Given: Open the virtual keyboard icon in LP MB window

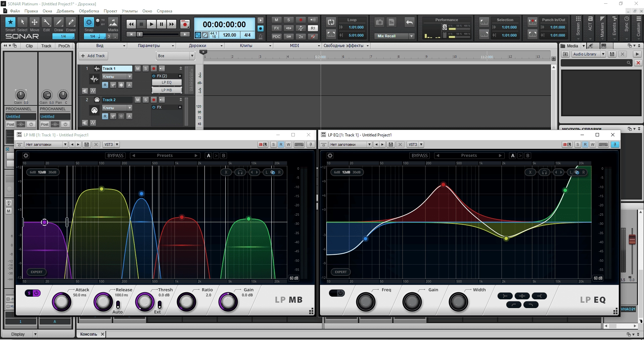Looking at the screenshot, I should [x=299, y=144].
